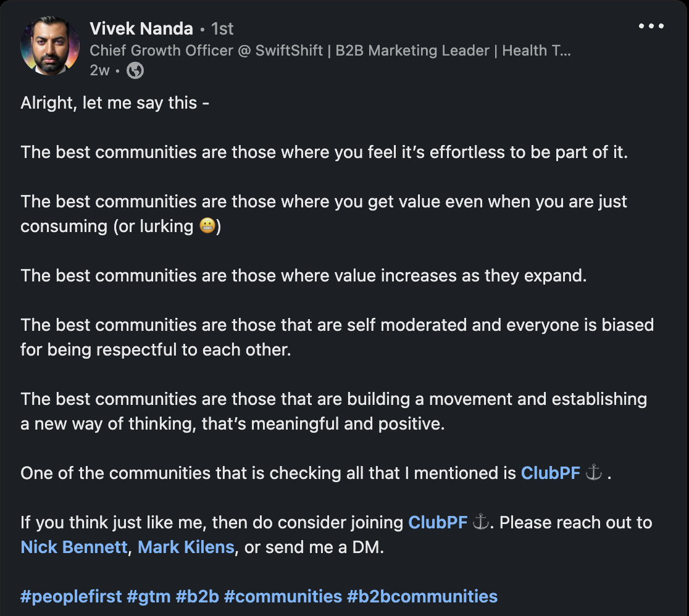Image resolution: width=689 pixels, height=616 pixels.
Task: Open the #communities hashtag feed
Action: pos(283,597)
